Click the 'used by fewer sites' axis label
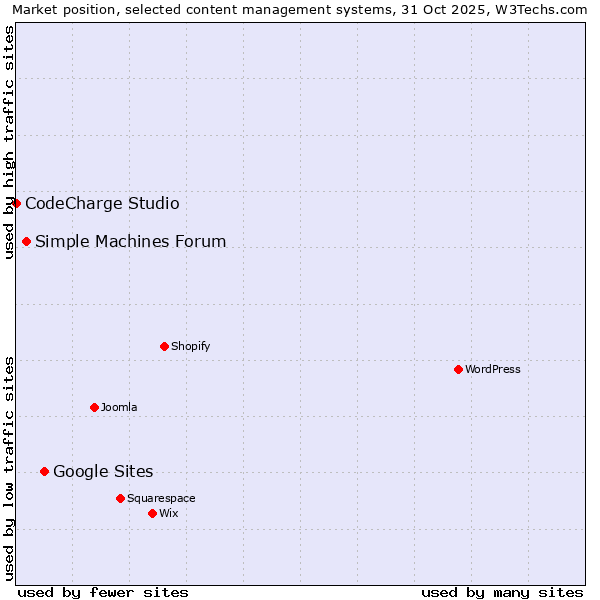Image resolution: width=600 pixels, height=600 pixels. pyautogui.click(x=103, y=592)
